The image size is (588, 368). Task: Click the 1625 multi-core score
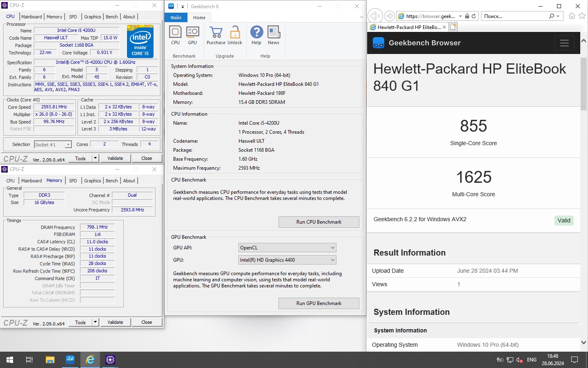(x=474, y=177)
